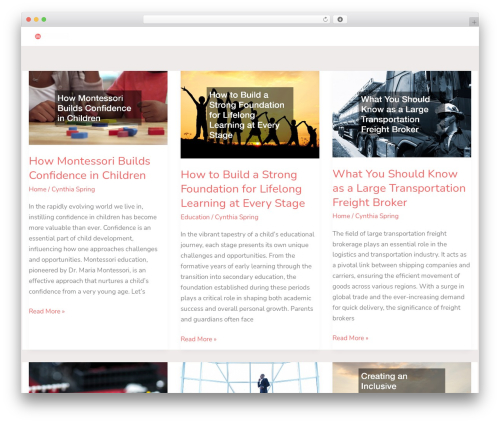The width and height of the screenshot is (500, 423).
Task: Open a new tab with the plus button
Action: click(474, 22)
